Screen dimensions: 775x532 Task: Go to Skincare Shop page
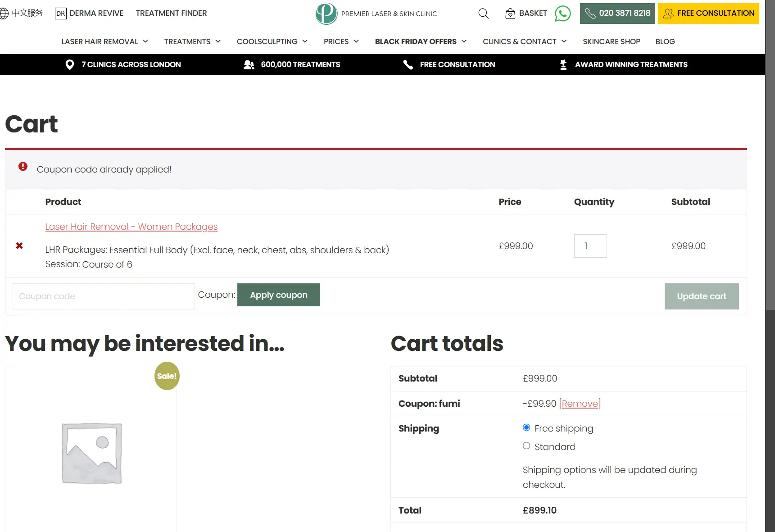coord(611,41)
